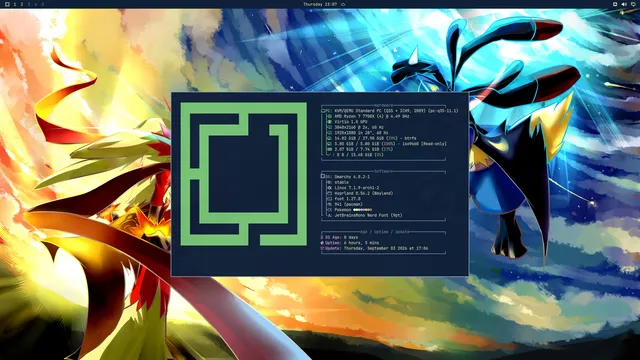Switch to workspace 2
The image size is (640, 360).
pyautogui.click(x=22, y=4)
